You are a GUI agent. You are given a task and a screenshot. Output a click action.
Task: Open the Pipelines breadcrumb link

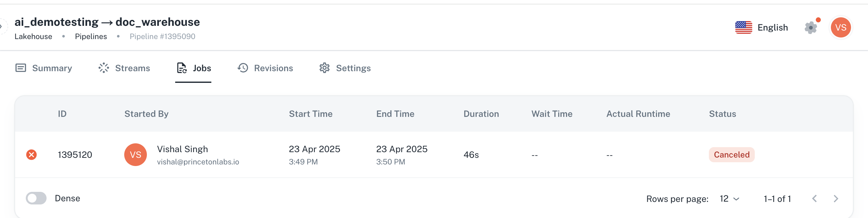(x=91, y=37)
